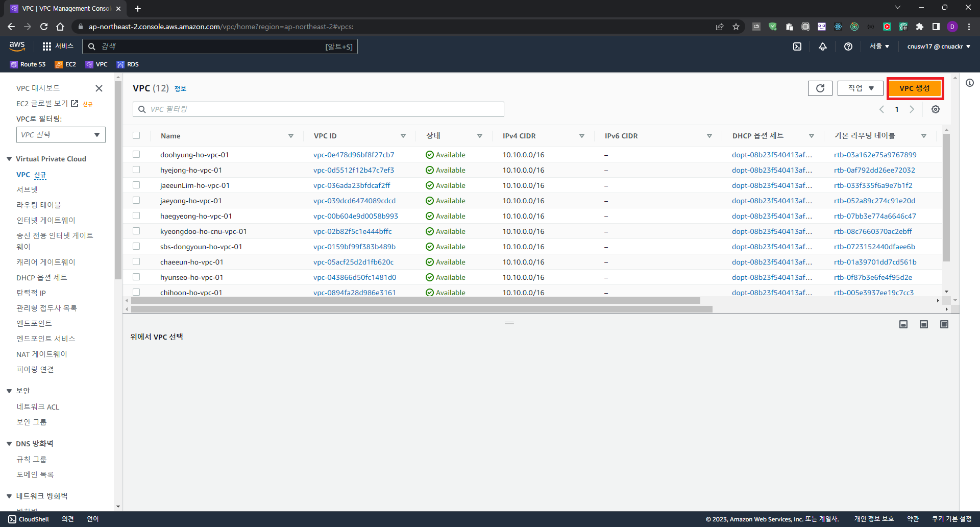The image size is (980, 527).
Task: Open the Services grid menu icon
Action: [47, 46]
